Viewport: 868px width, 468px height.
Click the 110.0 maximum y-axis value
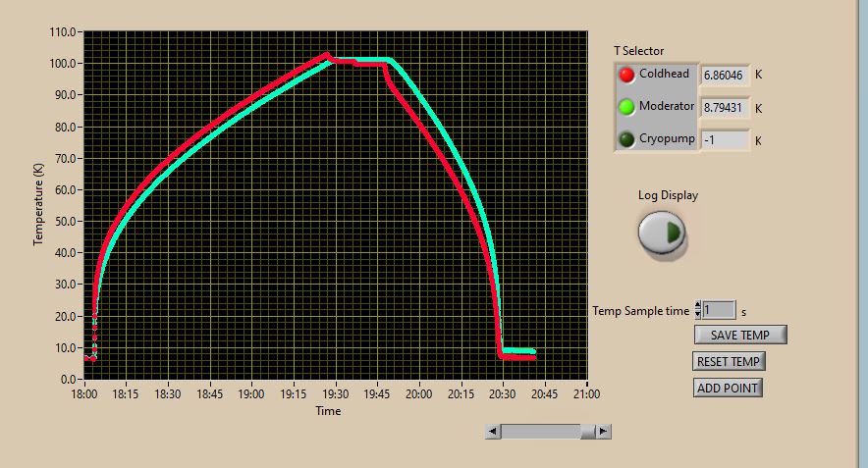point(62,32)
